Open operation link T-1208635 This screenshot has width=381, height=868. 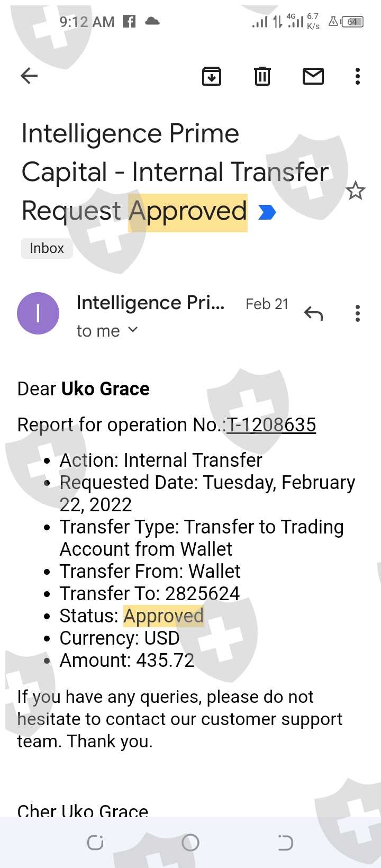[271, 424]
